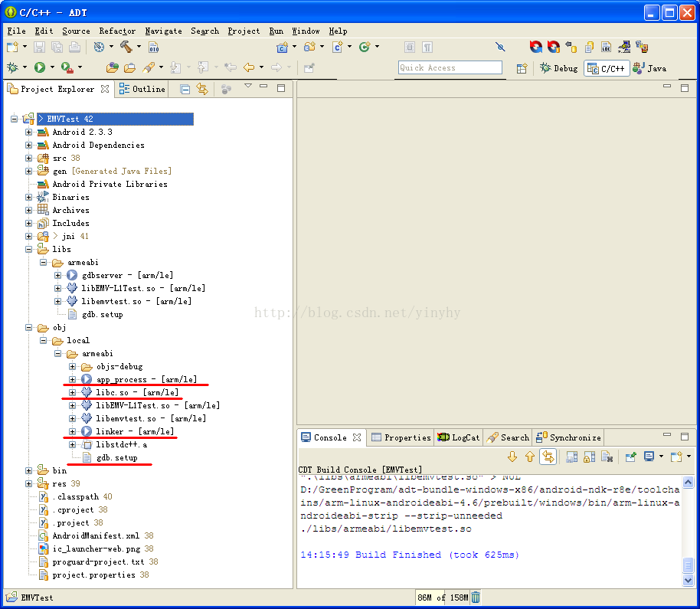700x609 pixels.
Task: Expand the Binaries node
Action: pyautogui.click(x=28, y=197)
